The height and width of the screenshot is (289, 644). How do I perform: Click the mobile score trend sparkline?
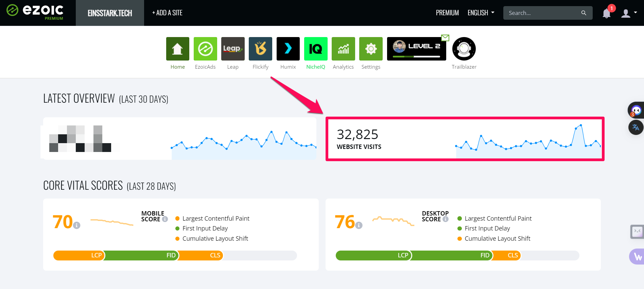112,222
